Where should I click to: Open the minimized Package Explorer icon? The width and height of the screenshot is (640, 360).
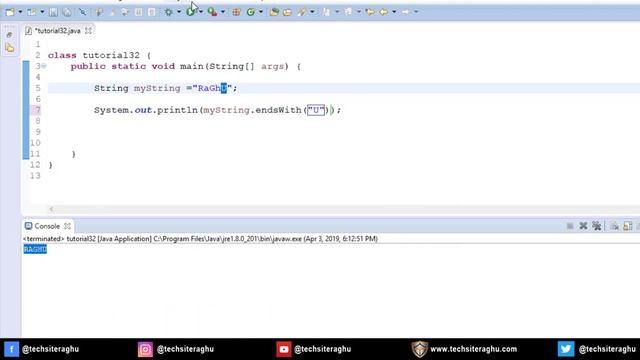pos(10,48)
